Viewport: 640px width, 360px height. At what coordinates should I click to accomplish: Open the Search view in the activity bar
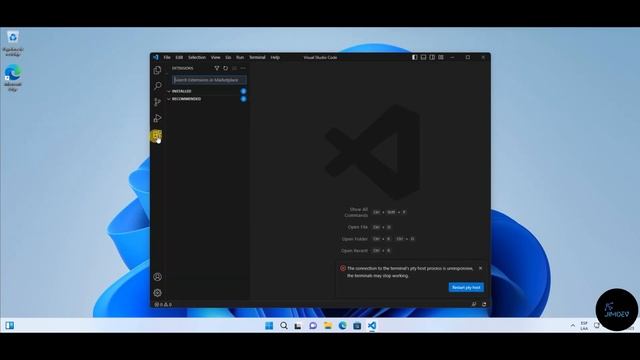tap(158, 86)
